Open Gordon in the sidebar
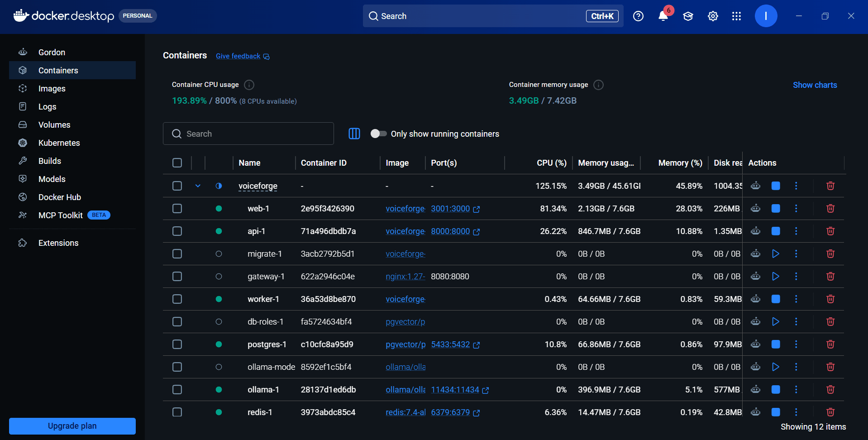Viewport: 868px width, 440px height. [x=72, y=52]
